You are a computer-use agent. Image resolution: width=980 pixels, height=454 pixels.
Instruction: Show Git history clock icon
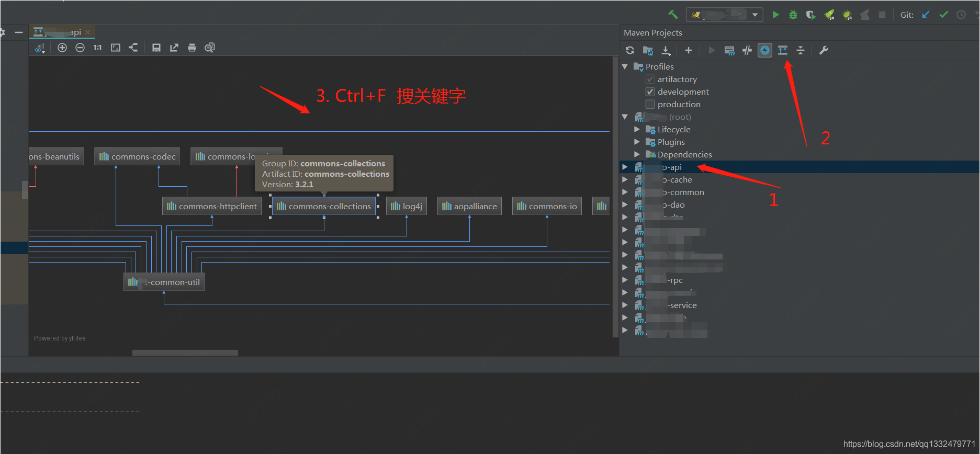(961, 15)
